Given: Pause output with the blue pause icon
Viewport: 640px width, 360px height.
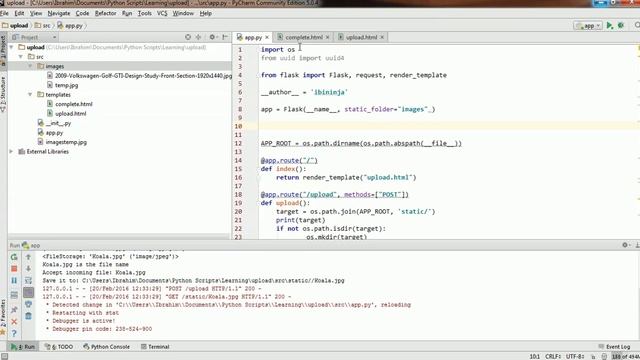Looking at the screenshot, I should (14, 281).
